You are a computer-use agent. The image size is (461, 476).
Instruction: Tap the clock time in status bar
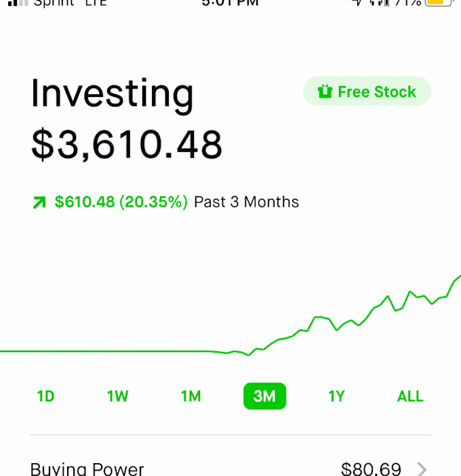[230, 3]
